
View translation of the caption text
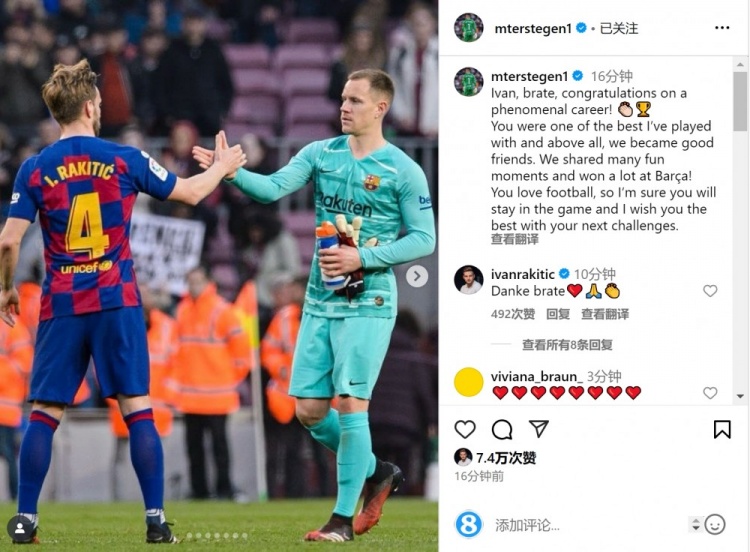(515, 239)
